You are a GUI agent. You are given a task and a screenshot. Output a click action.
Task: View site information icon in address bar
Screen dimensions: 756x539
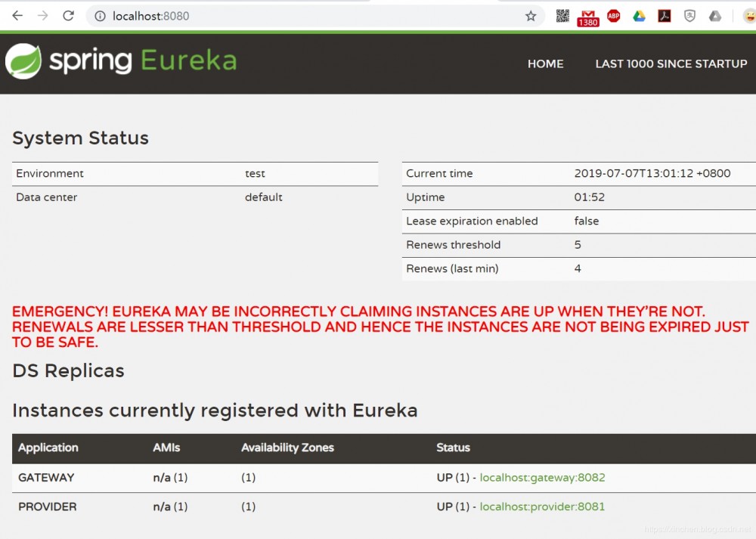pos(100,17)
